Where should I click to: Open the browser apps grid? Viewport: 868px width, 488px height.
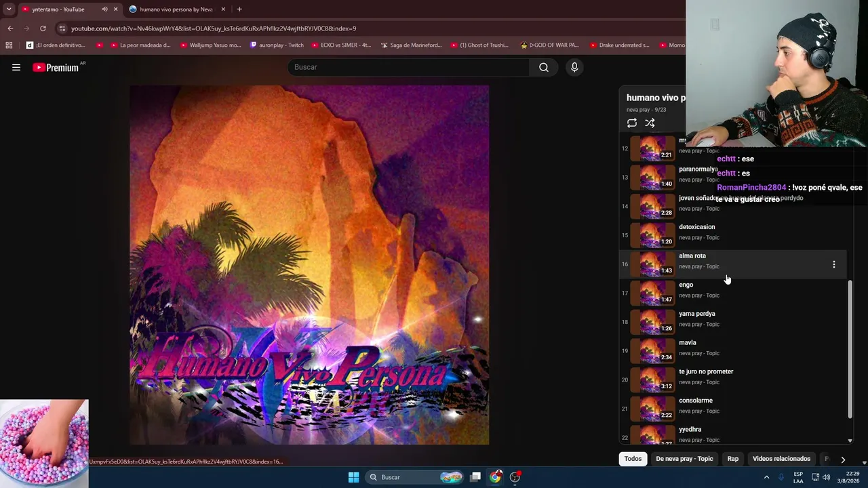tap(9, 45)
